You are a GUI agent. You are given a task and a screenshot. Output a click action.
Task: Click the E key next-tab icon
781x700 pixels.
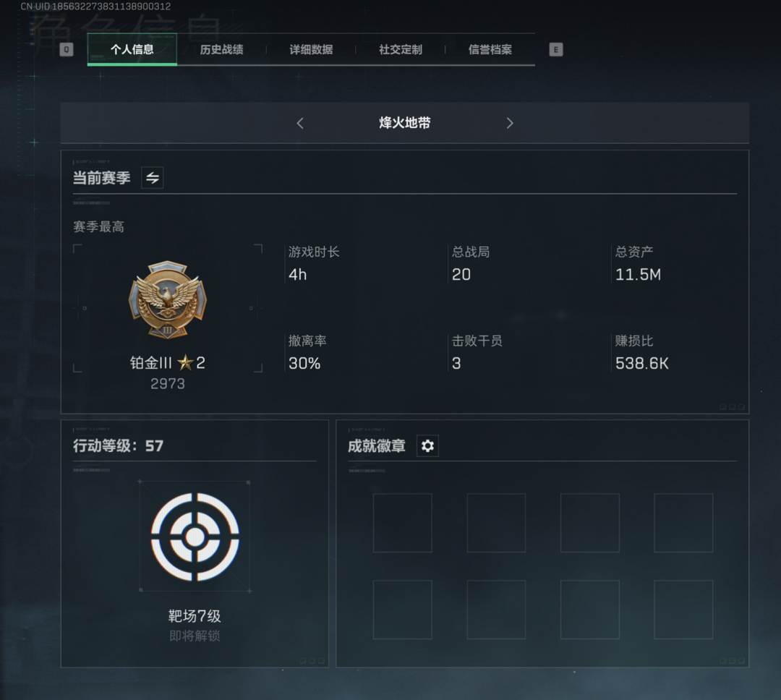click(556, 49)
